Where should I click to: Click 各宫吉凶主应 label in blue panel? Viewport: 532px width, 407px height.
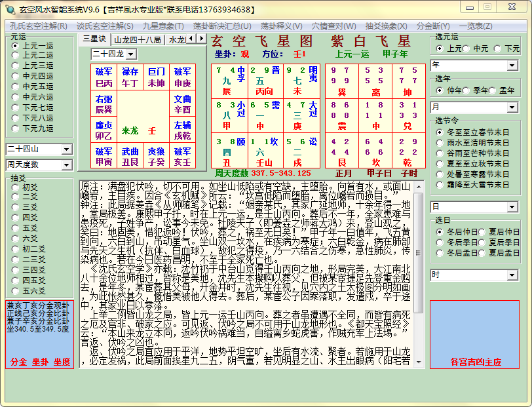coord(476,362)
